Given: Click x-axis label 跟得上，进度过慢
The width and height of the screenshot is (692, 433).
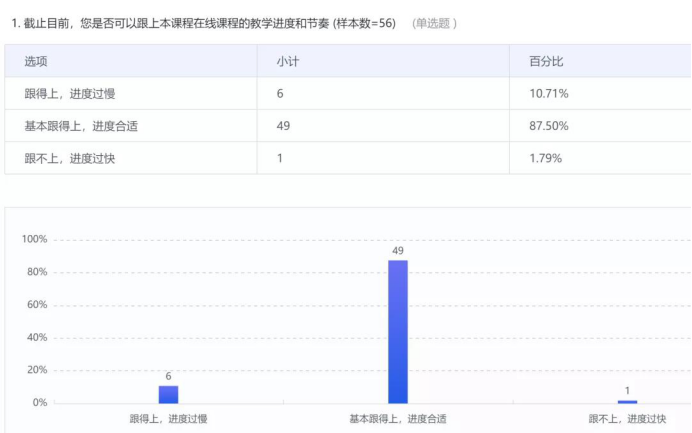Looking at the screenshot, I should [169, 419].
